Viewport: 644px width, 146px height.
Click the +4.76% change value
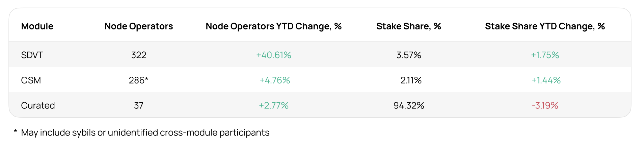click(274, 80)
